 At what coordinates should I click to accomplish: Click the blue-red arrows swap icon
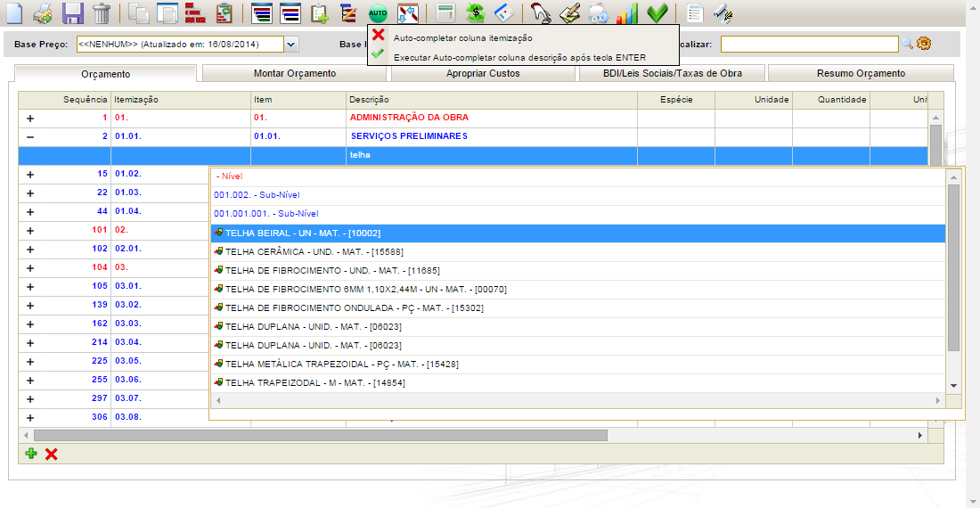pyautogui.click(x=407, y=13)
